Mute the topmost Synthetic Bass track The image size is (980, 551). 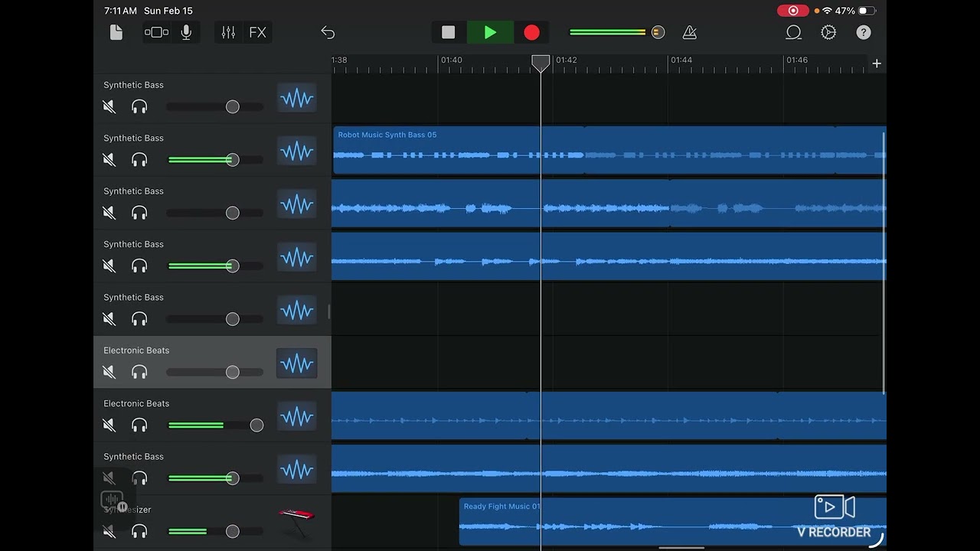click(109, 107)
